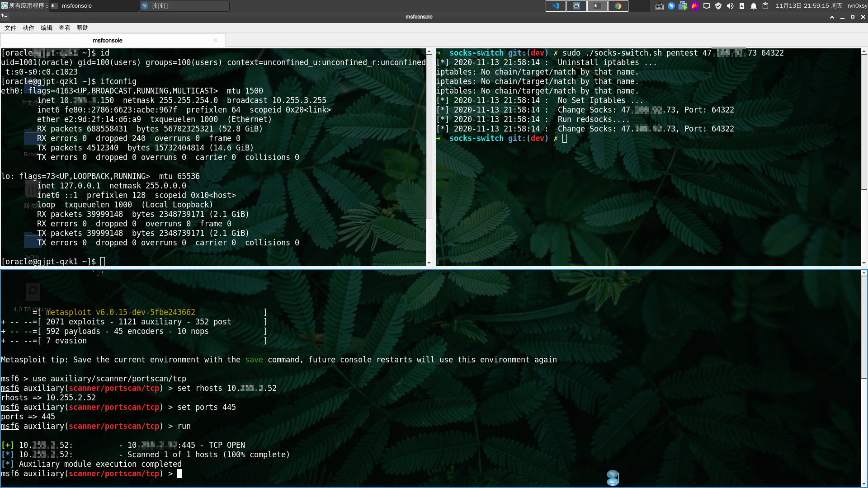This screenshot has height=488, width=868.
Task: Open the 所有应用程序 applications menu
Action: (x=24, y=6)
